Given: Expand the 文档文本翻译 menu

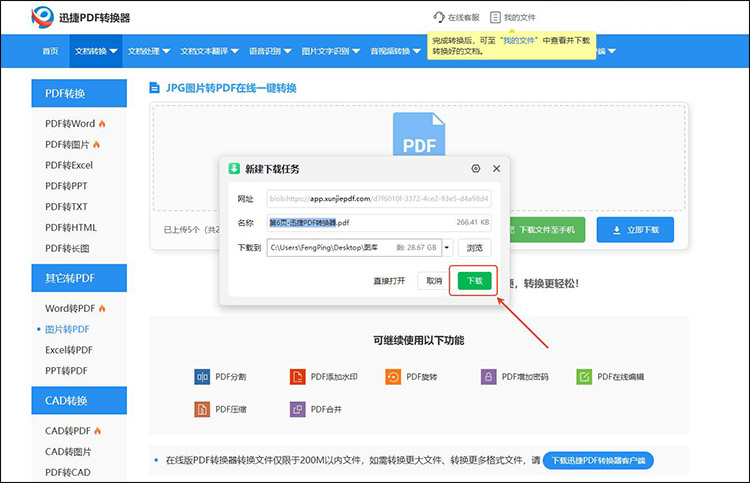Looking at the screenshot, I should tap(210, 51).
